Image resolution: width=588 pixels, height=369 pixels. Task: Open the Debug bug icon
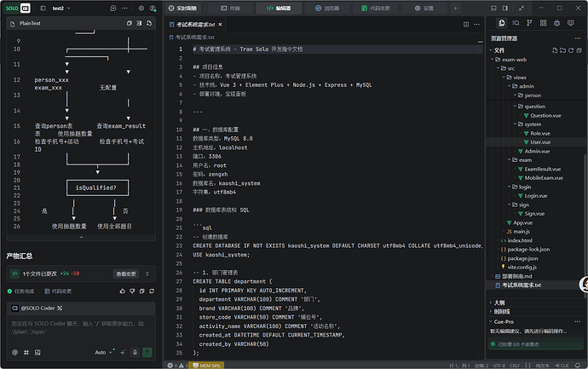pyautogui.click(x=556, y=23)
